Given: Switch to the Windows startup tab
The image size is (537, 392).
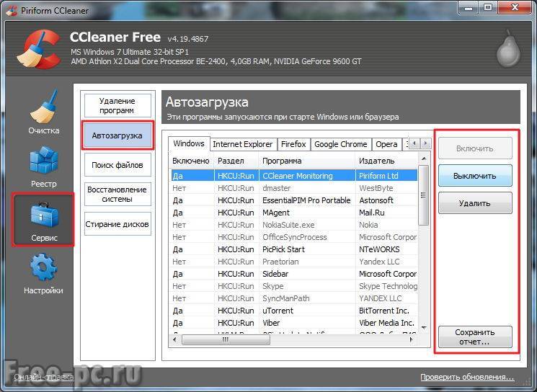Looking at the screenshot, I should 189,143.
